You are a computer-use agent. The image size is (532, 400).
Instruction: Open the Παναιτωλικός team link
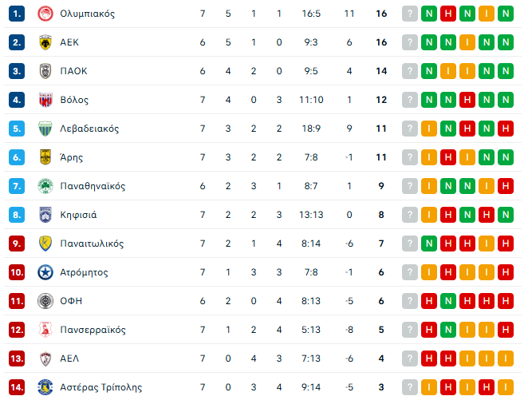click(x=92, y=244)
